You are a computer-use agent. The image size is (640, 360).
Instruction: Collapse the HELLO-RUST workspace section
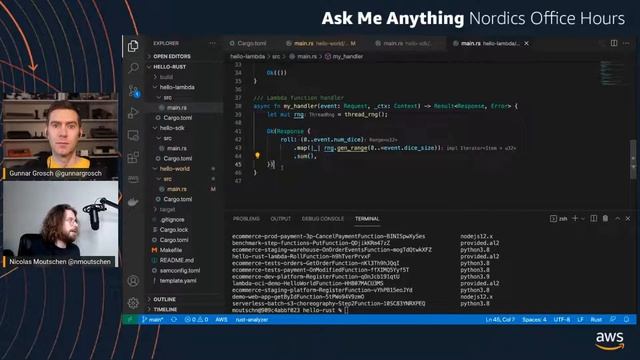coord(169,67)
